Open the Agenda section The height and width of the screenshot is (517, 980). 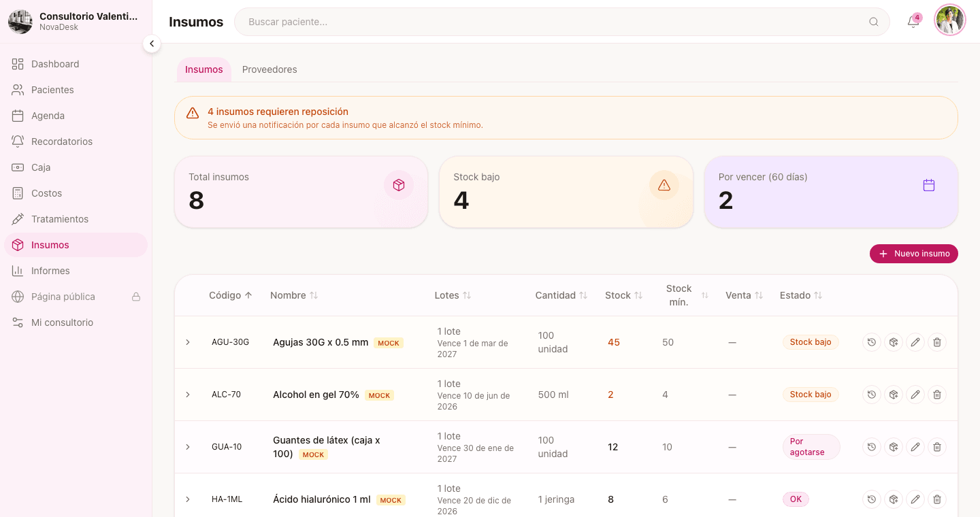tap(76, 116)
